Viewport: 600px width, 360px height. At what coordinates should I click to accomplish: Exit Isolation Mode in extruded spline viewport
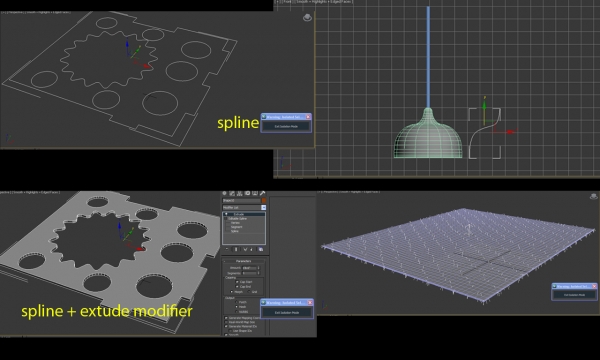tap(287, 313)
